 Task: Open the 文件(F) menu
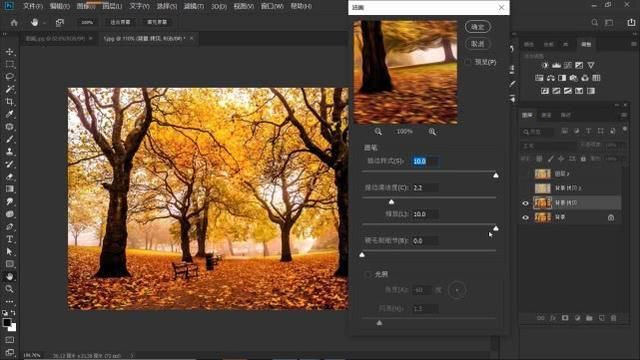pos(33,6)
